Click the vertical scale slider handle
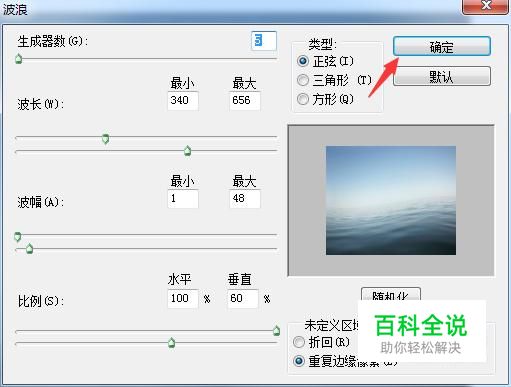511x387 pixels. [x=171, y=342]
